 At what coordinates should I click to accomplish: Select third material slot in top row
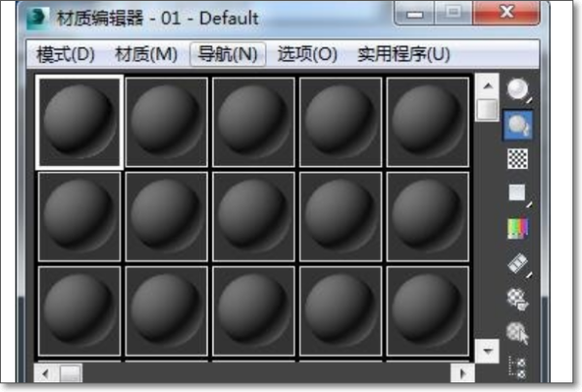[x=253, y=122]
